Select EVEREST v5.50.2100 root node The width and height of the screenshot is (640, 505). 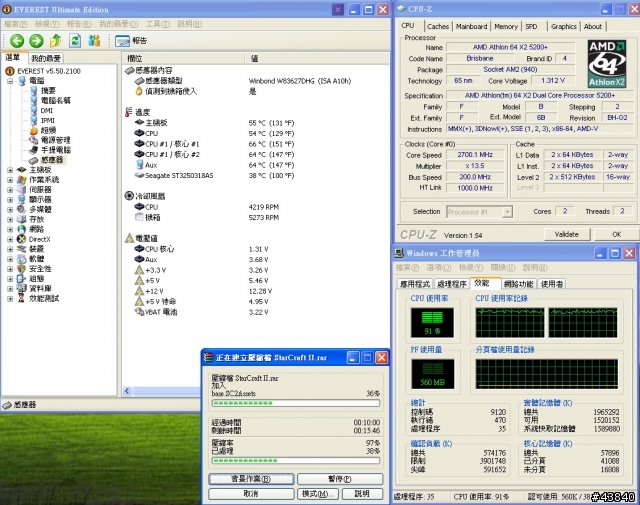point(49,71)
